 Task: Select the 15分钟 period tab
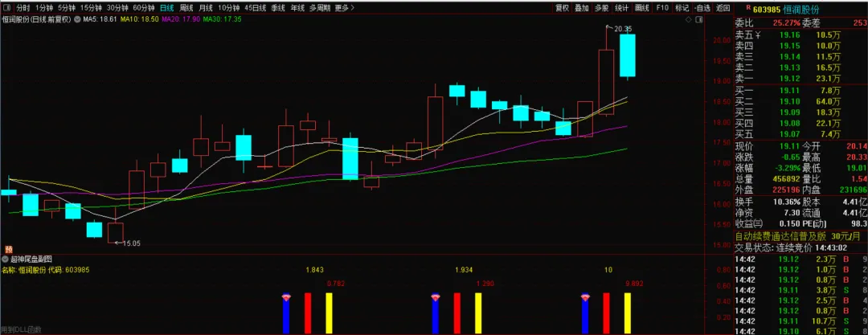tap(91, 8)
